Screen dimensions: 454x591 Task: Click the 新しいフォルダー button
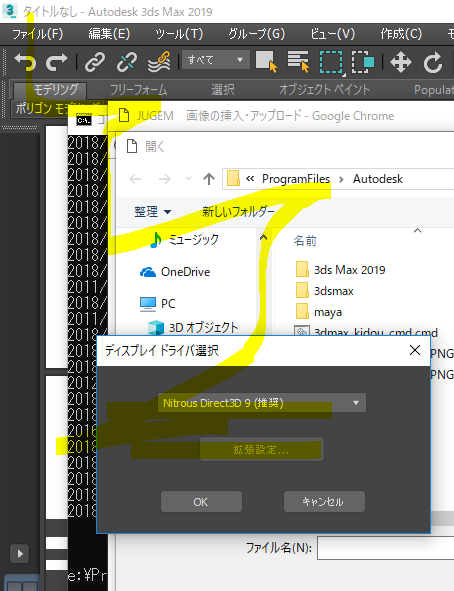[238, 212]
